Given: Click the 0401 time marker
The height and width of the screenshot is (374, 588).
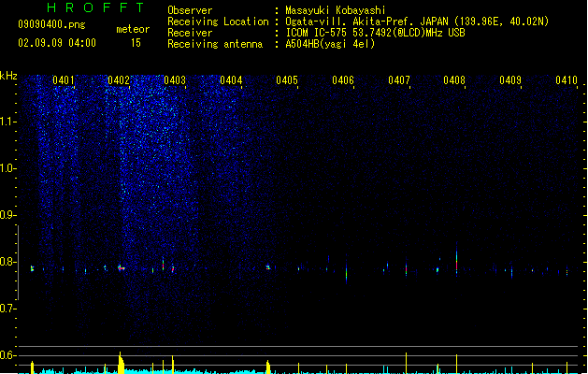Looking at the screenshot, I should pyautogui.click(x=64, y=80).
